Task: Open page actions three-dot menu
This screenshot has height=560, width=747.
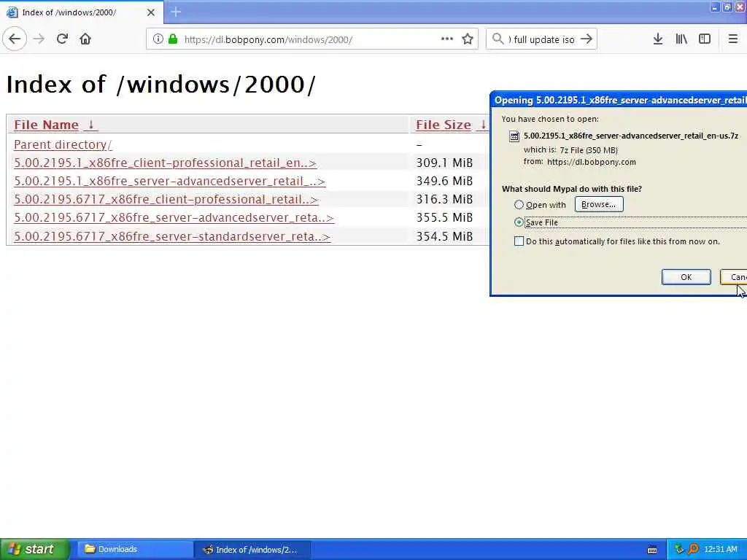Action: click(x=447, y=39)
